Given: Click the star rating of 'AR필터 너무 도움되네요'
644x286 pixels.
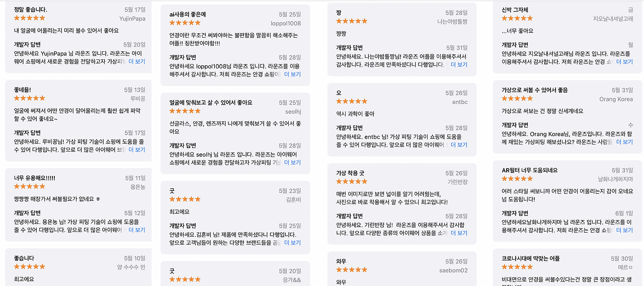Looking at the screenshot, I should (517, 179).
